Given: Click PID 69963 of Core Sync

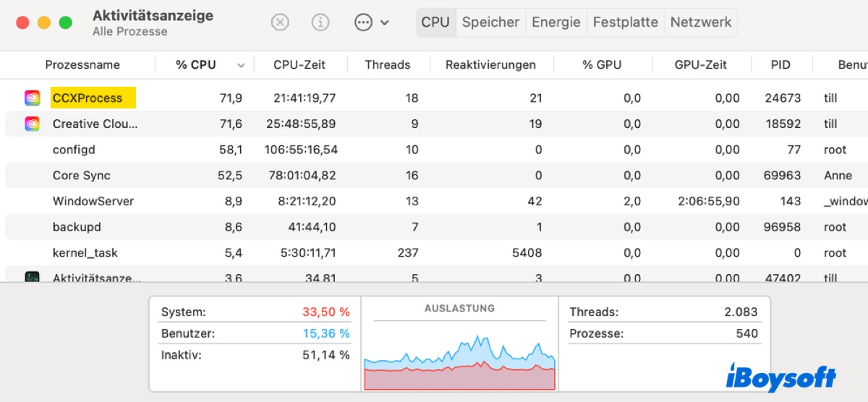Looking at the screenshot, I should (782, 176).
